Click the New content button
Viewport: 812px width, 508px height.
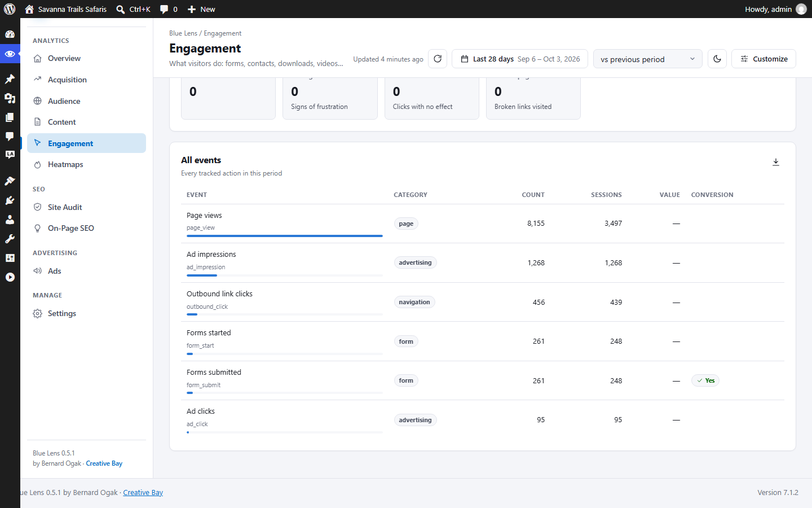click(201, 9)
